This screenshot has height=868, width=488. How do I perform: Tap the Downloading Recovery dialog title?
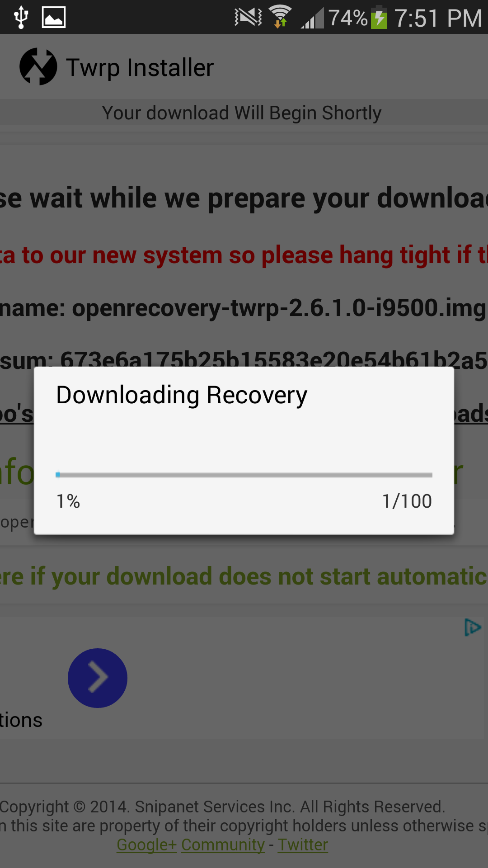tap(182, 395)
